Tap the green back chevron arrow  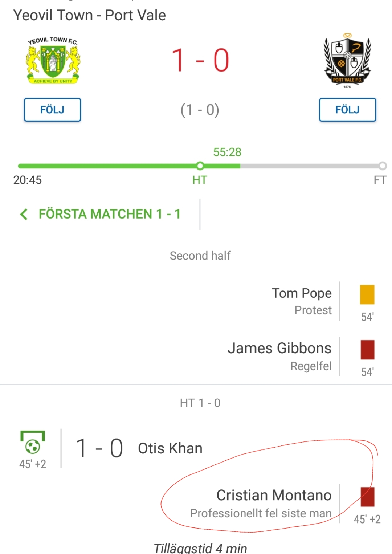(24, 214)
